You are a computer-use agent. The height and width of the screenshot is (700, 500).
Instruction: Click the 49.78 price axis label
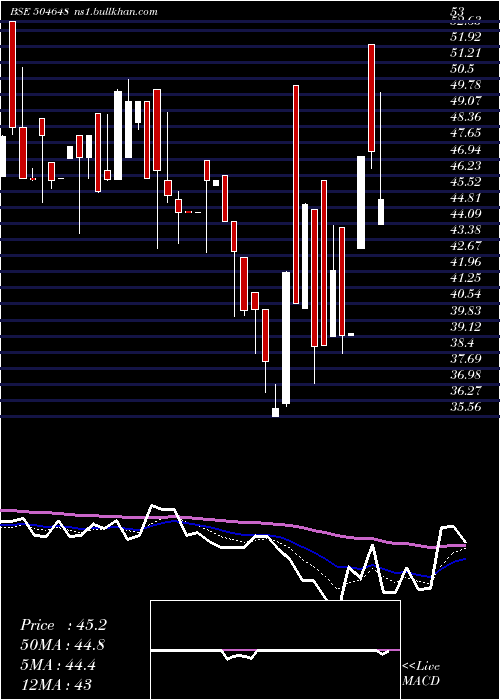coord(466,85)
